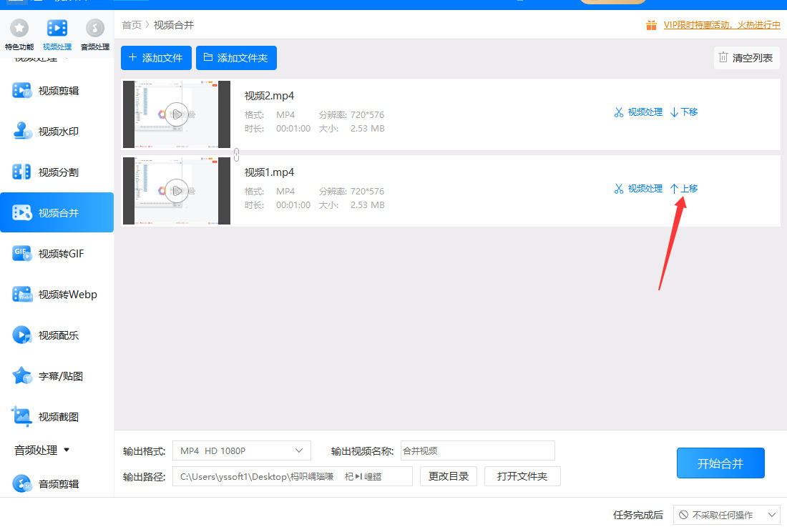Image resolution: width=787 pixels, height=532 pixels.
Task: Open 音频剪辑 audio editing tool
Action: click(x=57, y=484)
